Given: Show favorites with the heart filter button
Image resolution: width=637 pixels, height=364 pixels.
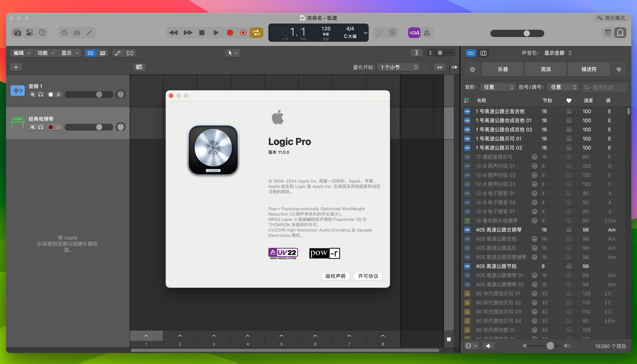Looking at the screenshot, I should [x=619, y=69].
